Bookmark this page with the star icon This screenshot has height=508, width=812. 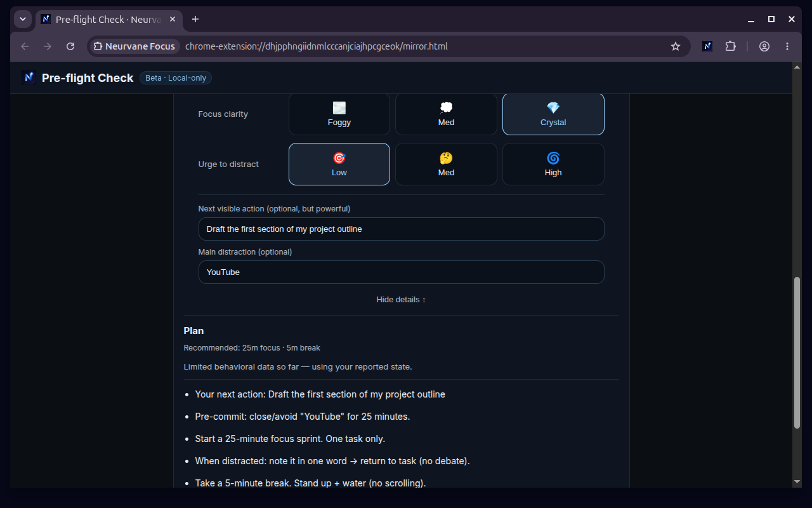pos(676,46)
